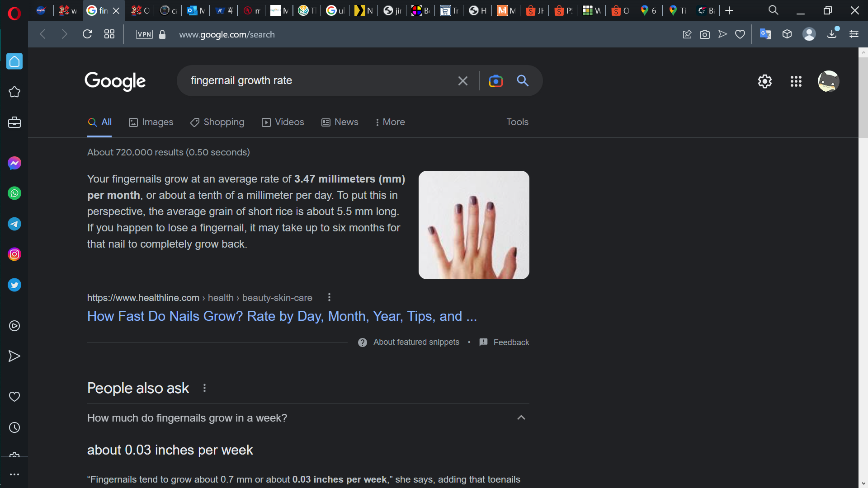Open downloads panel

click(x=832, y=33)
